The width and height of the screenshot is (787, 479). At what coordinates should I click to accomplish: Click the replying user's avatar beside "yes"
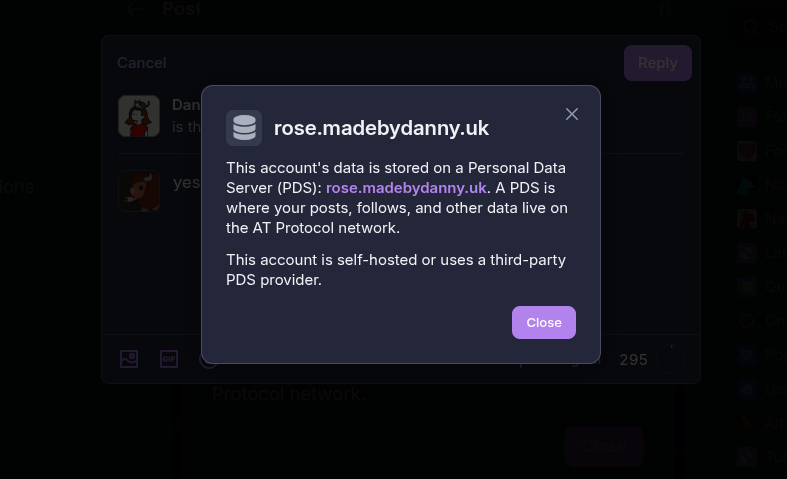point(139,190)
